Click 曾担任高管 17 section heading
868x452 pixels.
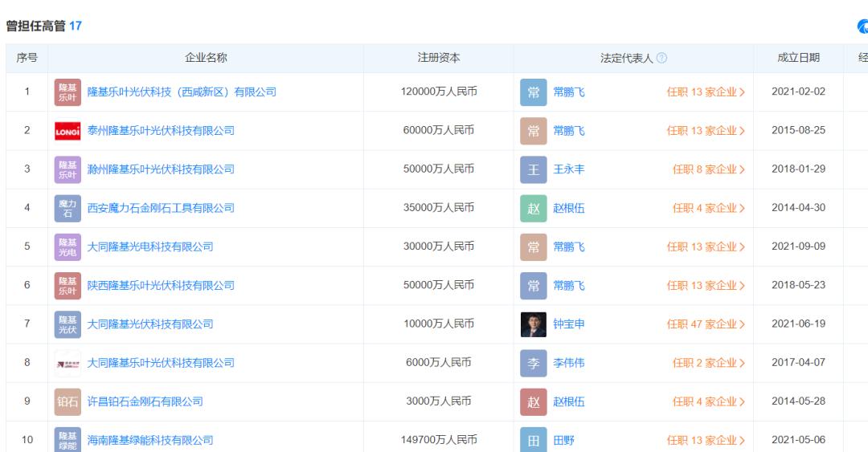point(43,26)
